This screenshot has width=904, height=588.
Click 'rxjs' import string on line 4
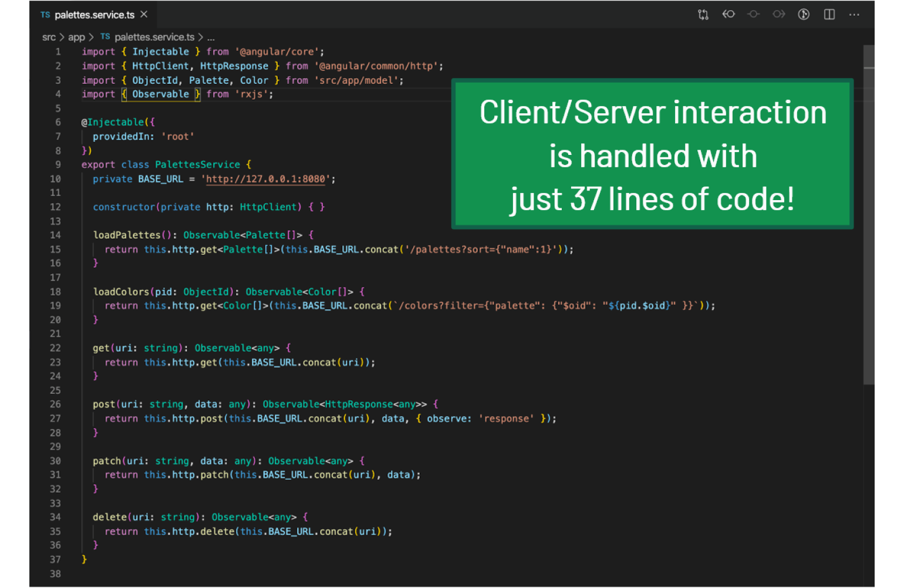click(251, 94)
